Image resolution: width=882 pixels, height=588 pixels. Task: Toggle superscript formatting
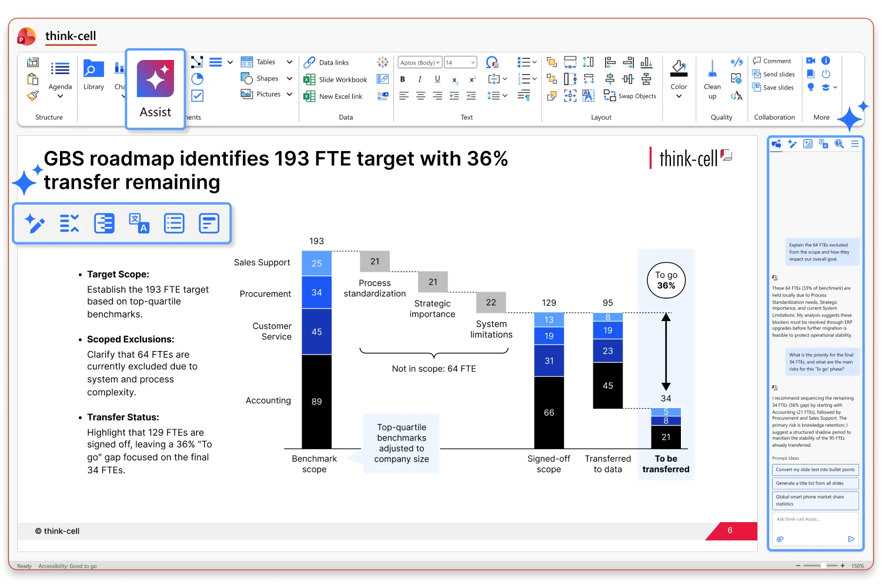pyautogui.click(x=472, y=79)
